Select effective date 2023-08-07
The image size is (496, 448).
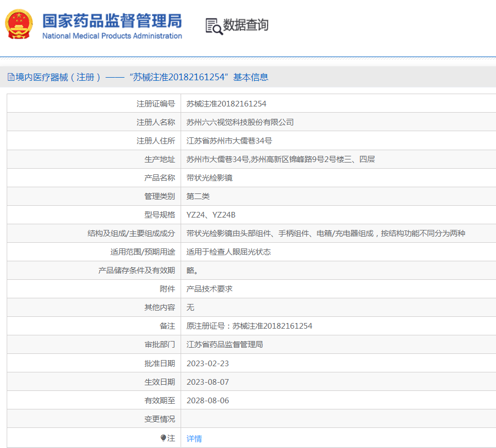point(208,382)
